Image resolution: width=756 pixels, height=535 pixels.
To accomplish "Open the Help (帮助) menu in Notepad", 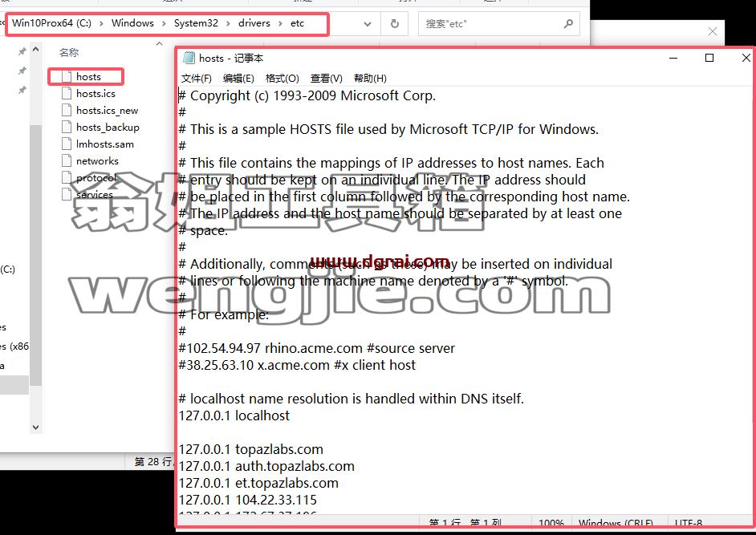I will 370,79.
